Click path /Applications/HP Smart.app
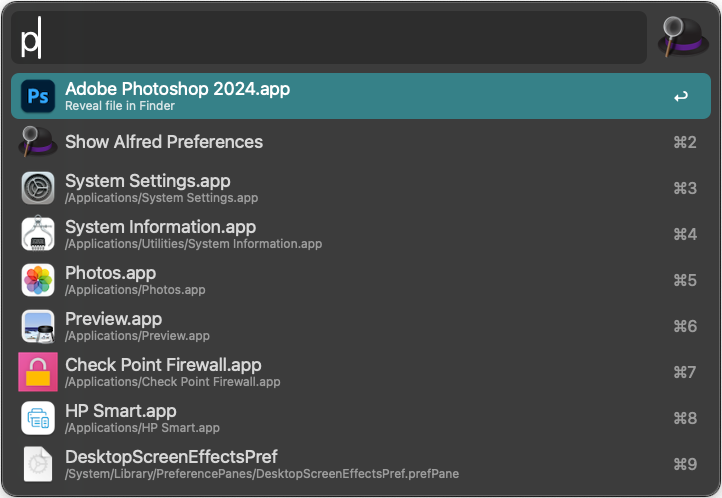722x498 pixels. tap(143, 428)
